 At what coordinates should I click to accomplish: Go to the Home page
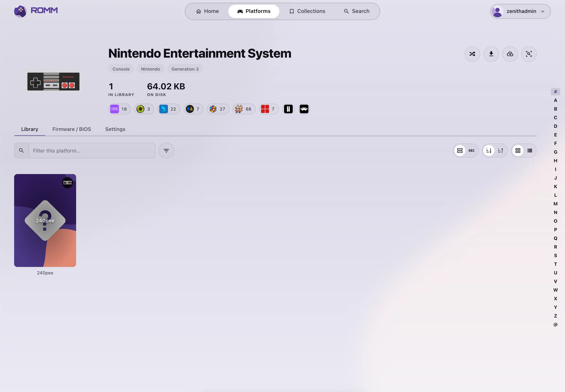point(207,11)
